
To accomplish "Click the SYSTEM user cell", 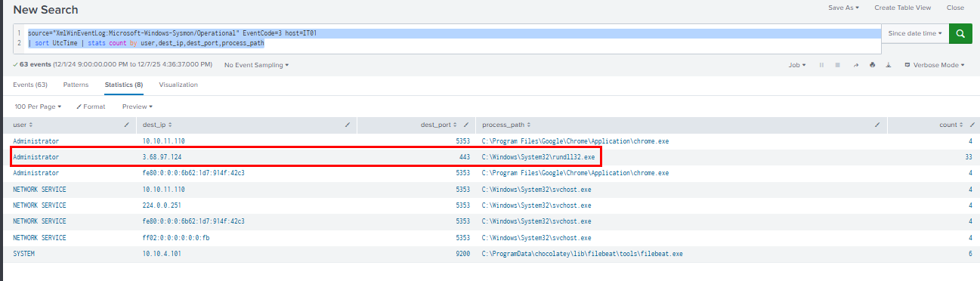I will (x=23, y=254).
